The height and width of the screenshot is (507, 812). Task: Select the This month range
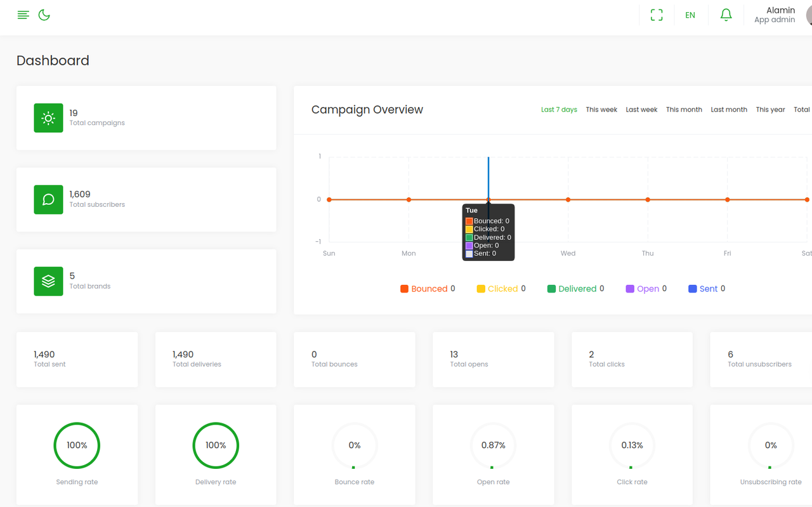pos(684,110)
